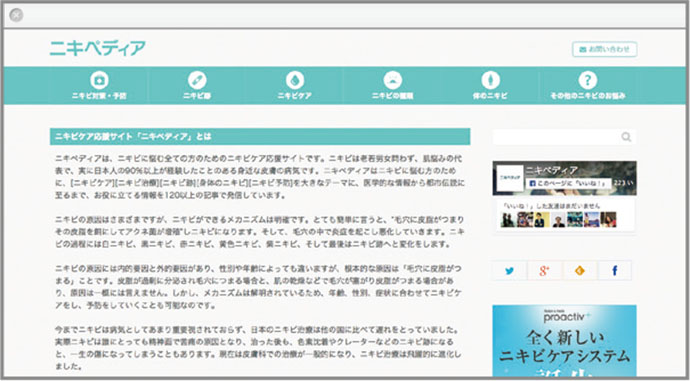Click the お問い合わせ contact button
This screenshot has width=690, height=381.
coord(605,49)
